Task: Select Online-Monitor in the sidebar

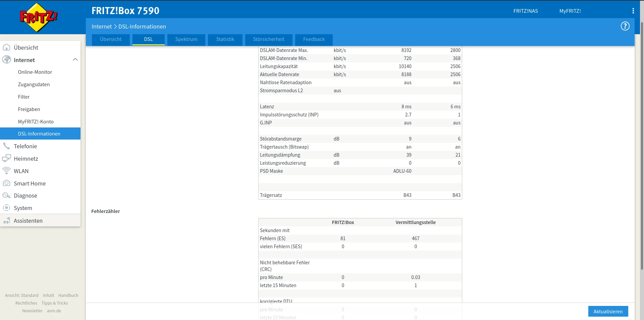Action: [x=35, y=72]
